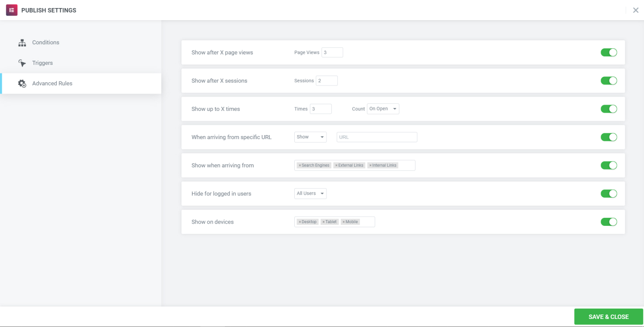This screenshot has width=644, height=327.
Task: Click the Show after X sessions label
Action: [x=219, y=81]
